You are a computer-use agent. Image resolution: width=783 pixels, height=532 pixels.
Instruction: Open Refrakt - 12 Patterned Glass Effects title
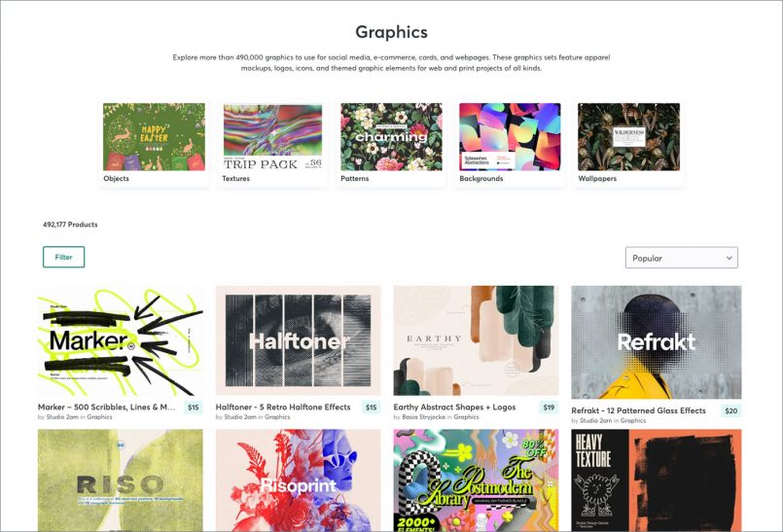tap(639, 410)
